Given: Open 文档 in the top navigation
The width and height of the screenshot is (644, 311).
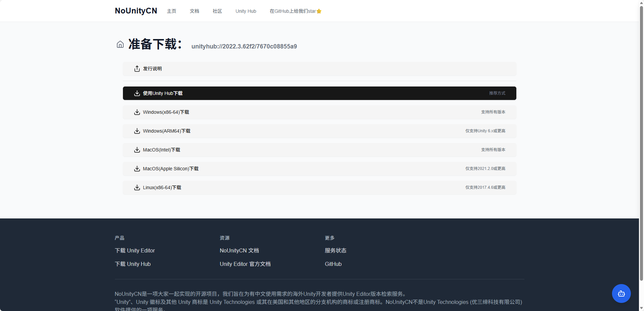Looking at the screenshot, I should pos(194,11).
